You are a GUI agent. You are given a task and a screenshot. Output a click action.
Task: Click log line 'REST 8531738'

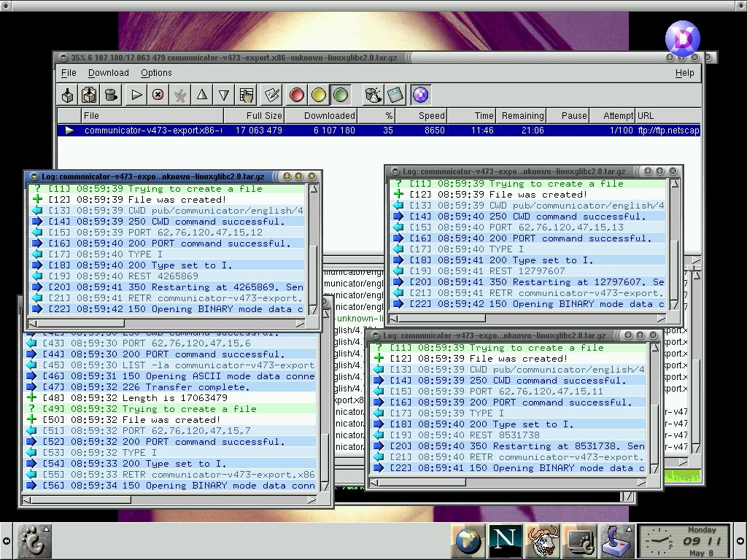508,435
